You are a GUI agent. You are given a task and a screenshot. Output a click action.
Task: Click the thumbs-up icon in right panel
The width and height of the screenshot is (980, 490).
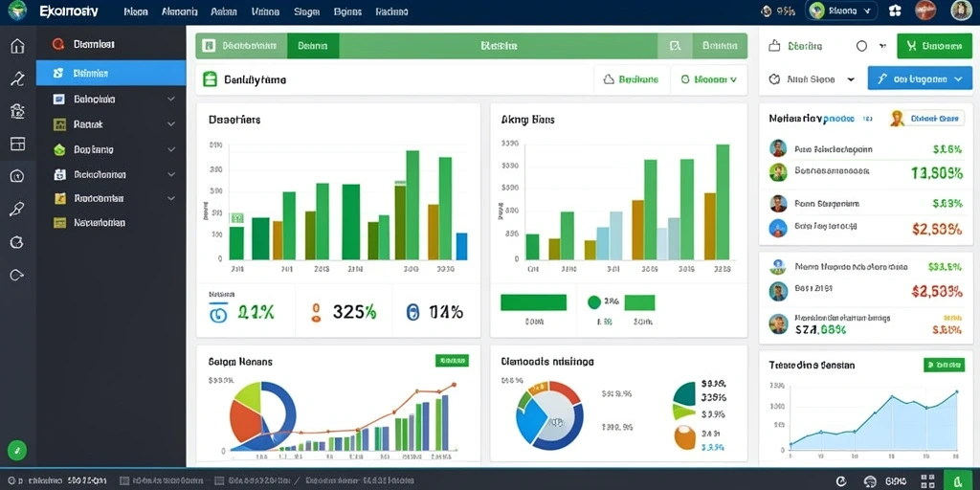pyautogui.click(x=774, y=46)
